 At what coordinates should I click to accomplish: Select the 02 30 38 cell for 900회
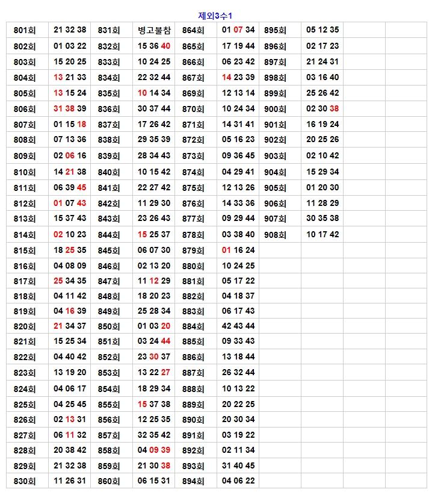pyautogui.click(x=322, y=109)
